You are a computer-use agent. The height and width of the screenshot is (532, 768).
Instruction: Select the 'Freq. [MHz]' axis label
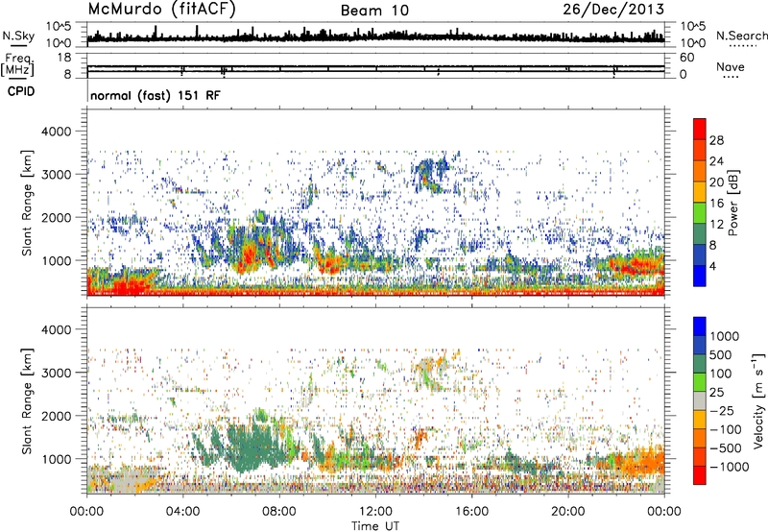[17, 64]
